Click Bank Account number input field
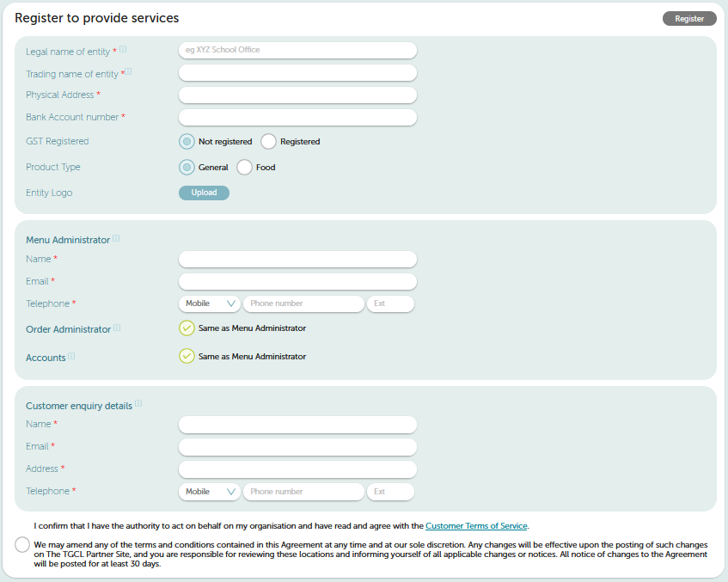Viewport: 728px width, 582px height. click(x=297, y=118)
